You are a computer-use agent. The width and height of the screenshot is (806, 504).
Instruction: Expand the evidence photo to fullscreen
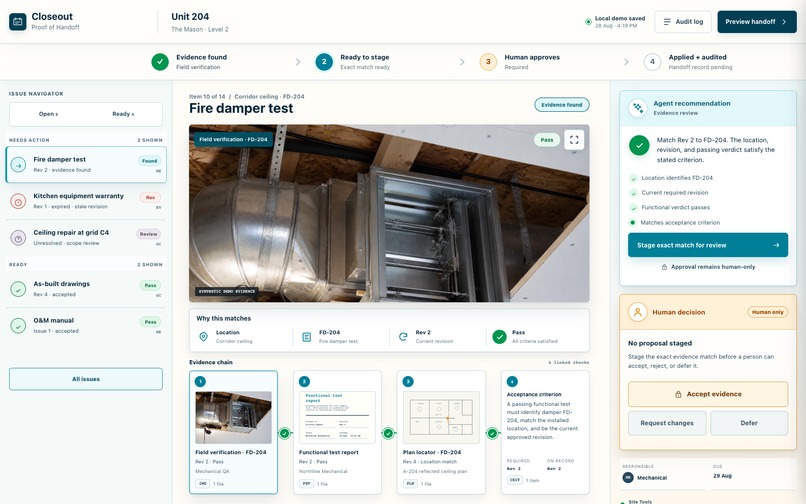tap(574, 140)
